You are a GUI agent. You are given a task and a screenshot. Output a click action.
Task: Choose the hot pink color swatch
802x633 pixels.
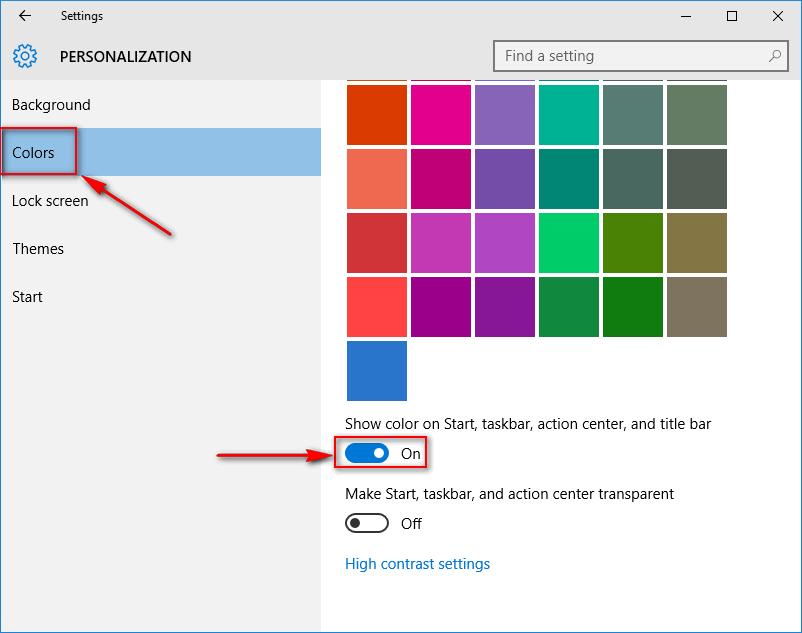click(441, 115)
